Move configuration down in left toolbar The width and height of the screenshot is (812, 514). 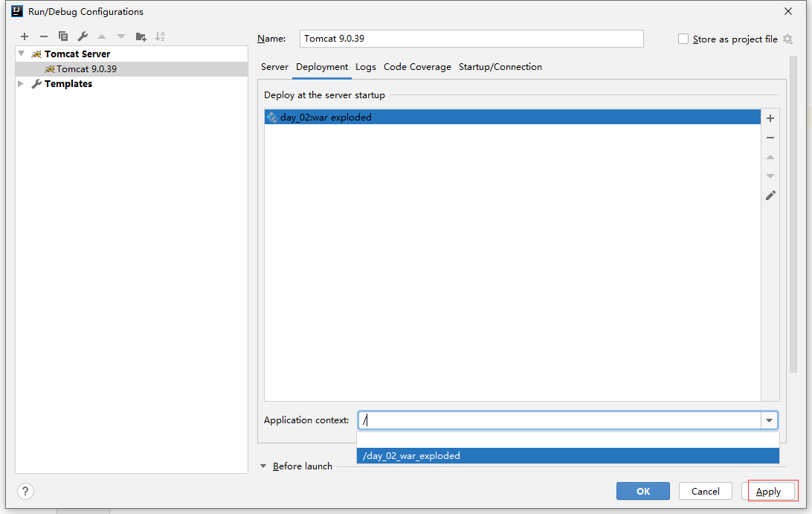[121, 36]
